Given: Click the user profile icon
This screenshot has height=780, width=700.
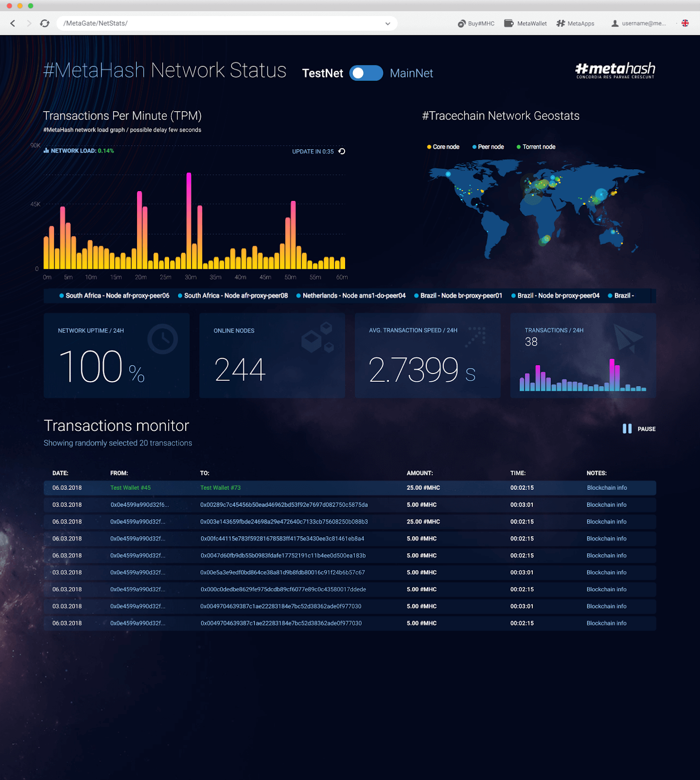Looking at the screenshot, I should click(x=615, y=23).
